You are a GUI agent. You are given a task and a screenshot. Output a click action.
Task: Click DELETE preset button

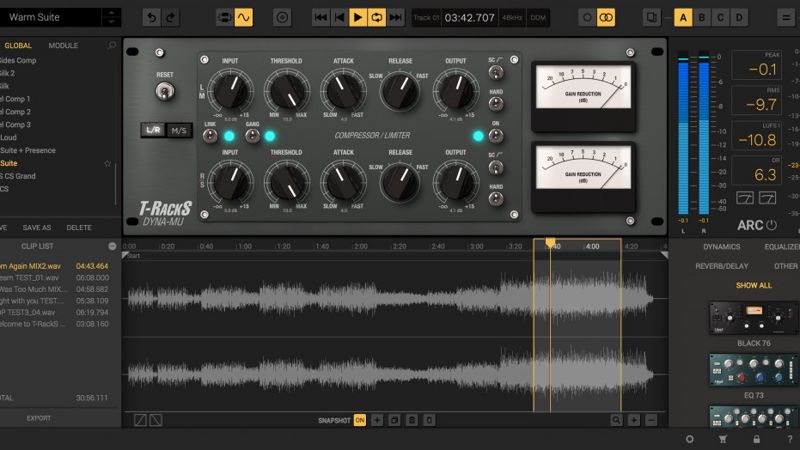[x=79, y=228]
